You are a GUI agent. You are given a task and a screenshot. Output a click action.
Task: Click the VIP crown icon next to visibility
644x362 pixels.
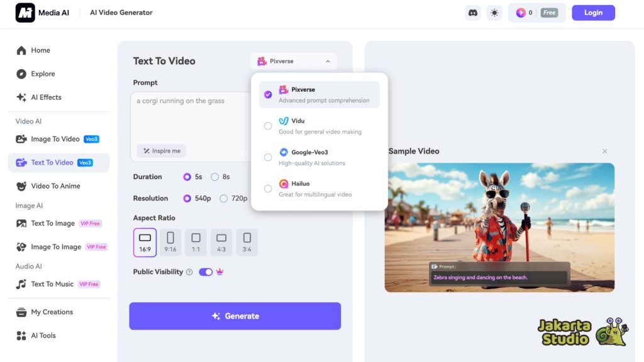coord(219,271)
